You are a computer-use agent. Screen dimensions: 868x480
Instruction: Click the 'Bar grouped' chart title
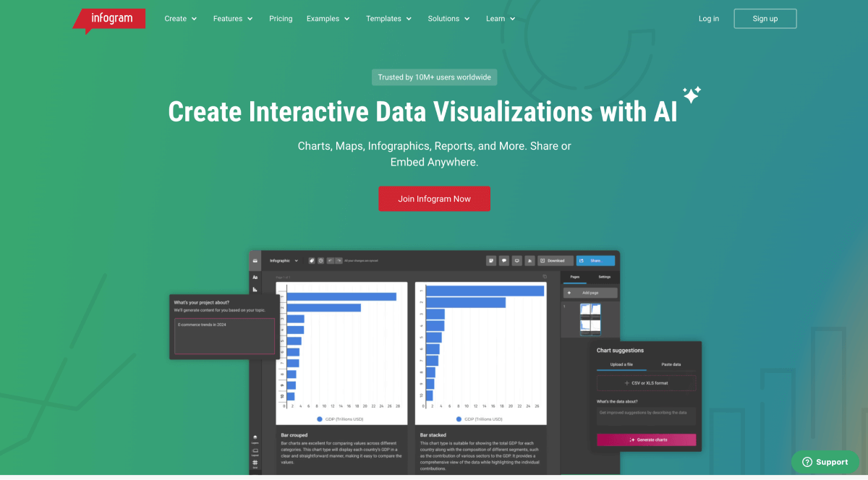pos(294,435)
